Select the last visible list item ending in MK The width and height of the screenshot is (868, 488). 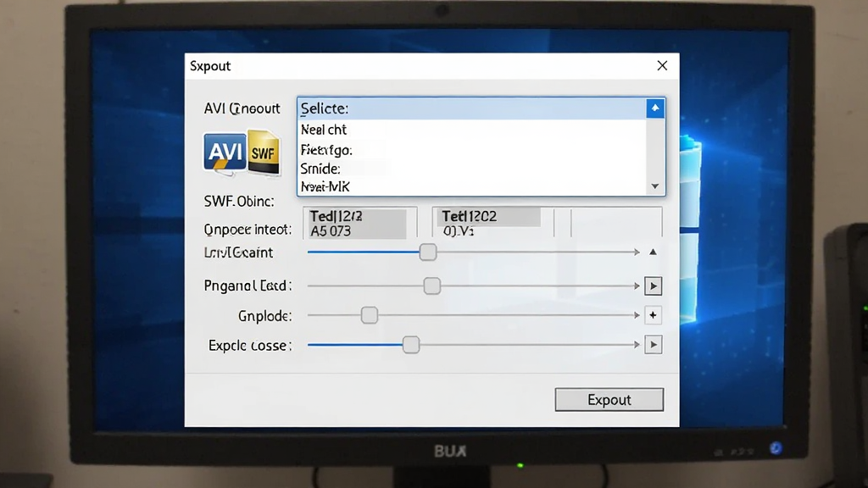471,187
